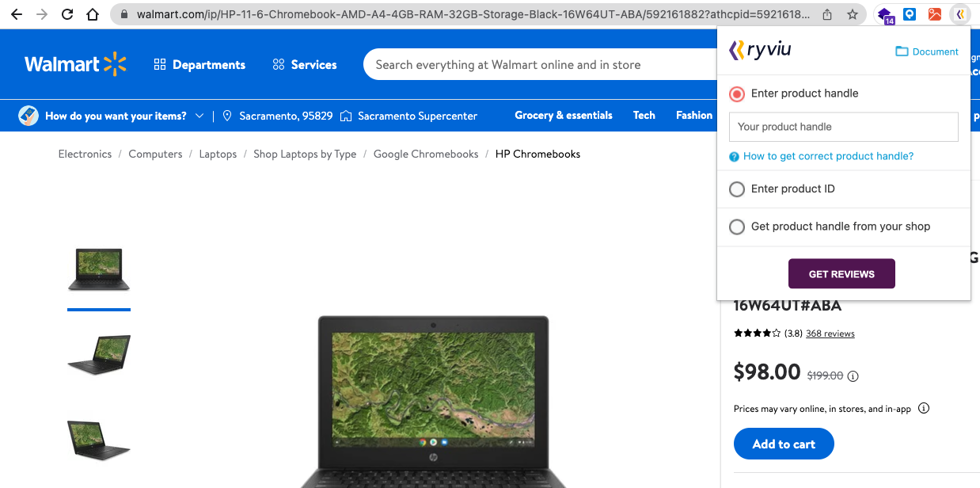980x488 pixels.
Task: Bookmark this page with the star icon
Action: (852, 14)
